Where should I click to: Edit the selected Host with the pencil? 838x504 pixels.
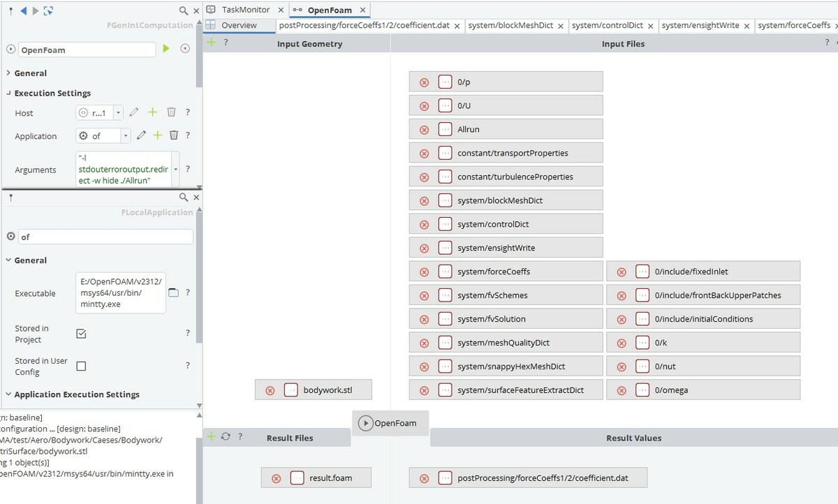tap(134, 112)
